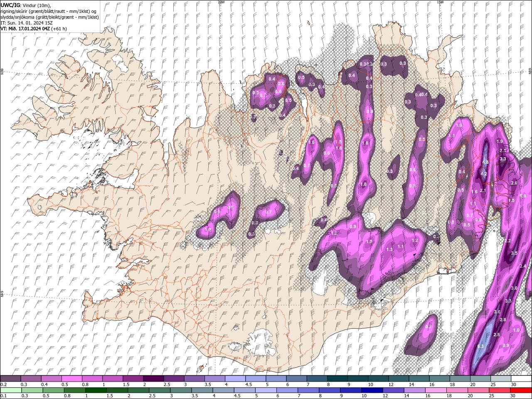The width and height of the screenshot is (532, 399).
Task: Pick the dark mauve first swatch of snow scale
Action: click(x=11, y=378)
